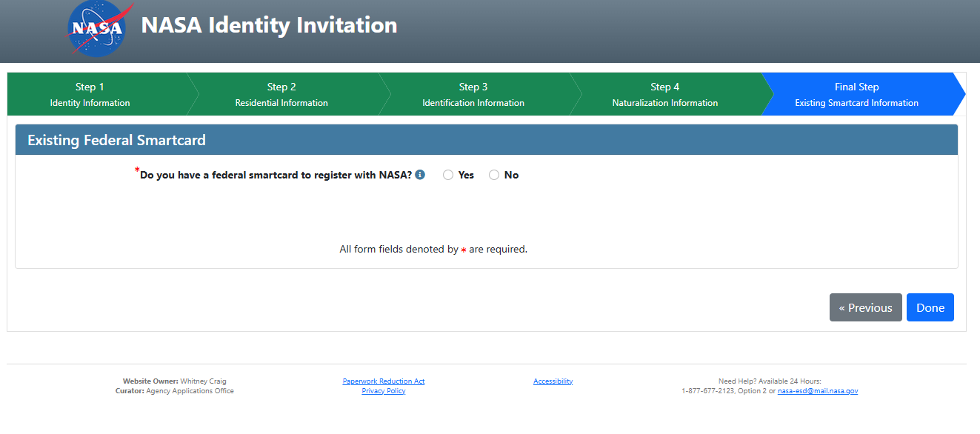Viewport: 980px width, 434px height.
Task: Jump to Step 4 Naturalization Information
Action: point(664,94)
